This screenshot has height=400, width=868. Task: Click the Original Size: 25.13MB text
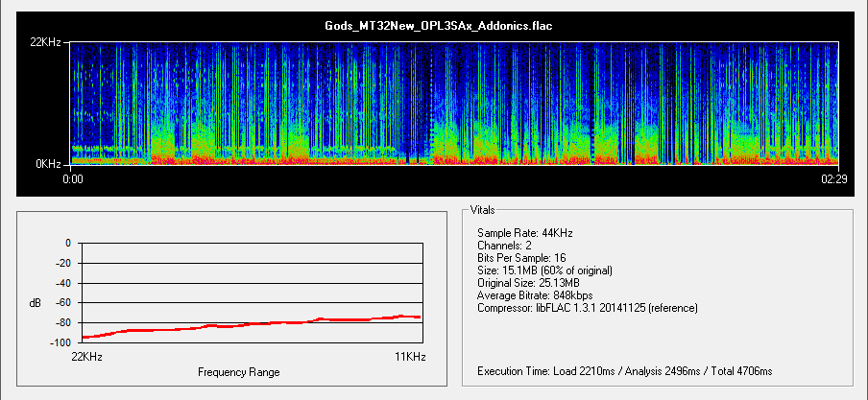(528, 283)
